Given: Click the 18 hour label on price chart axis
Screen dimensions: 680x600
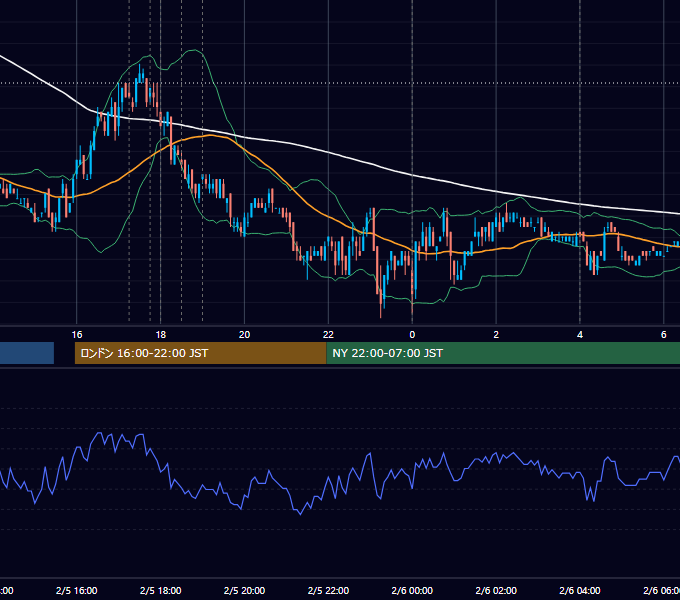Looking at the screenshot, I should click(160, 335).
